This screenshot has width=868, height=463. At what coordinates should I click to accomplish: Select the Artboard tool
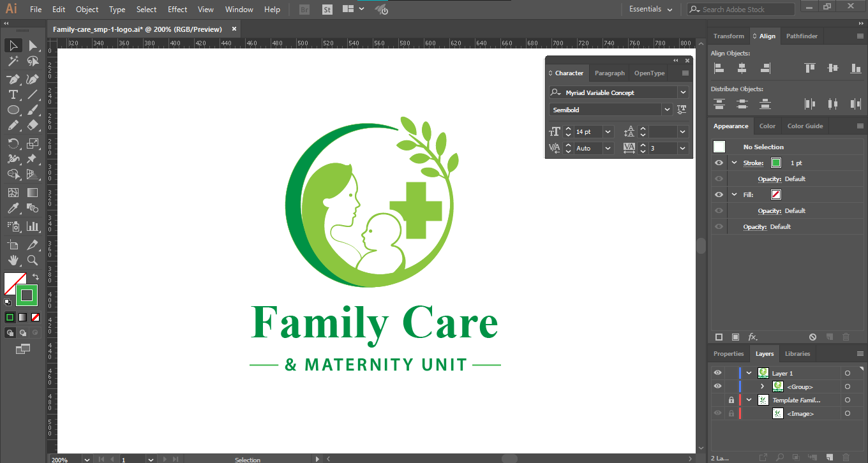[13, 244]
